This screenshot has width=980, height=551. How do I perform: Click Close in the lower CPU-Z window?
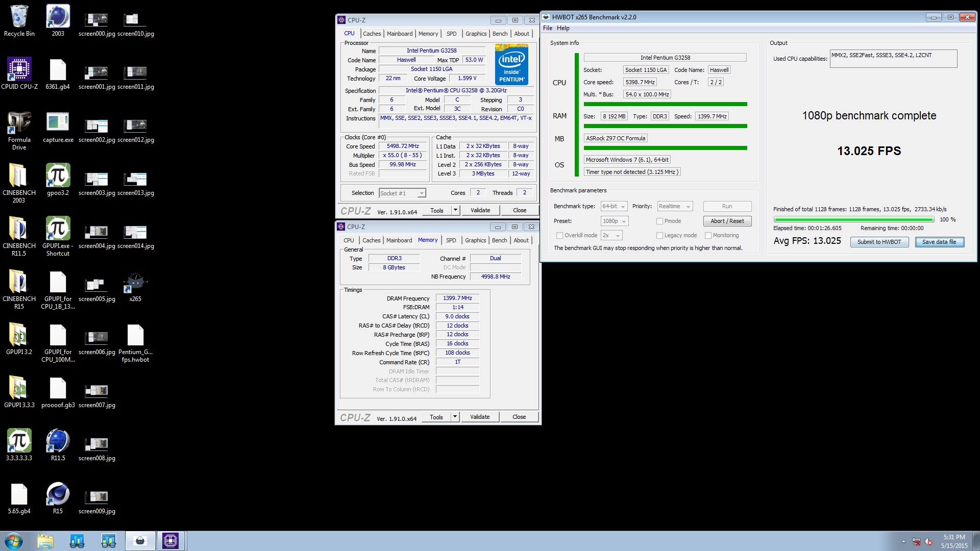pyautogui.click(x=519, y=417)
